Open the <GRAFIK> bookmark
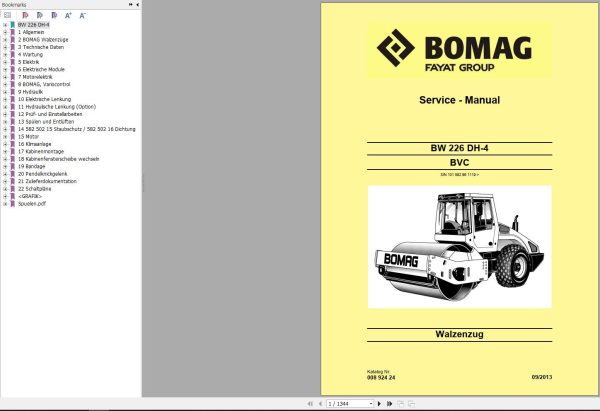The width and height of the screenshot is (600, 411). [30, 196]
